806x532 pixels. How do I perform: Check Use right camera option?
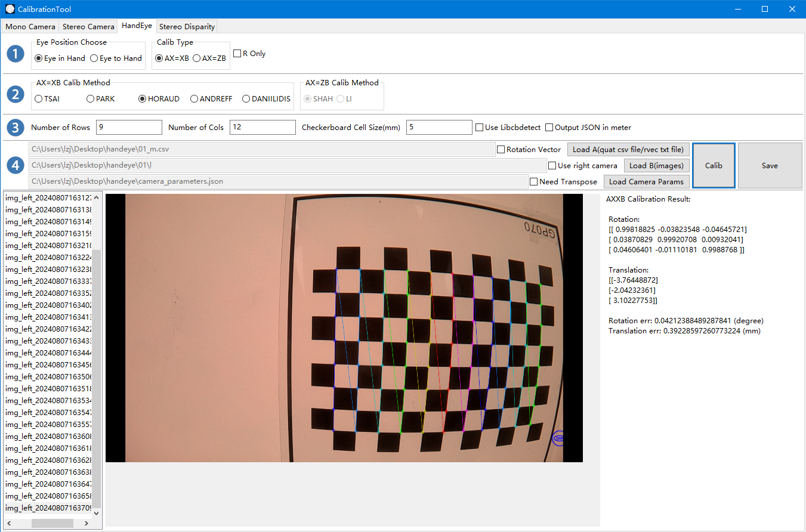point(583,166)
